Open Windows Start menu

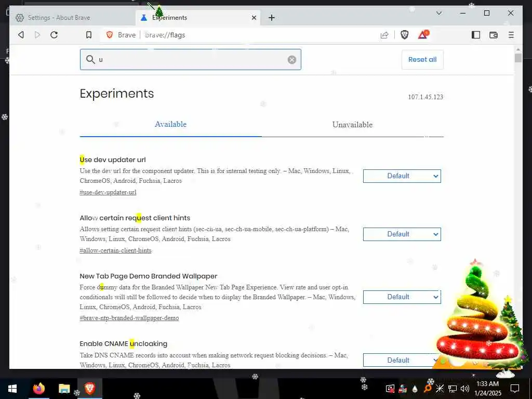[x=12, y=389]
